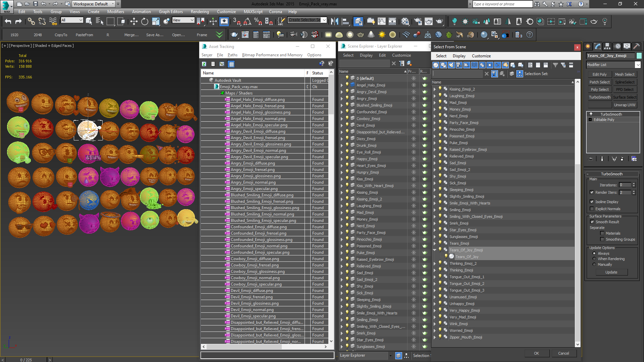Select the Select and Uniform Scale tool
Image resolution: width=644 pixels, height=362 pixels.
click(156, 21)
